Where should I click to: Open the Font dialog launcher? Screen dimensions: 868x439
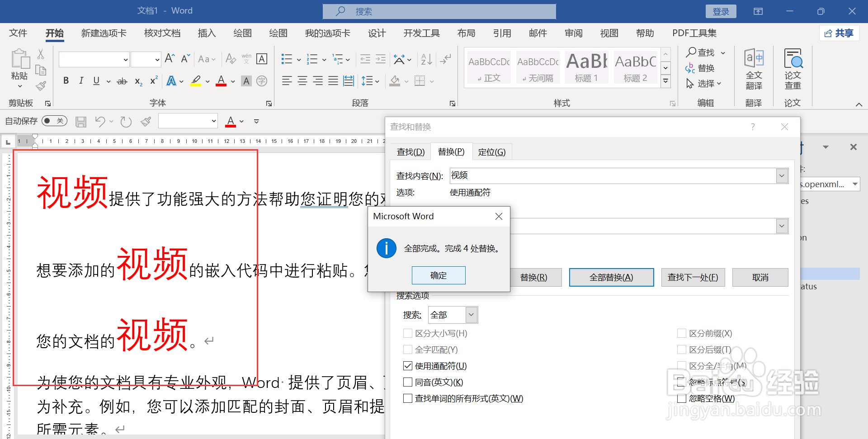pyautogui.click(x=269, y=104)
